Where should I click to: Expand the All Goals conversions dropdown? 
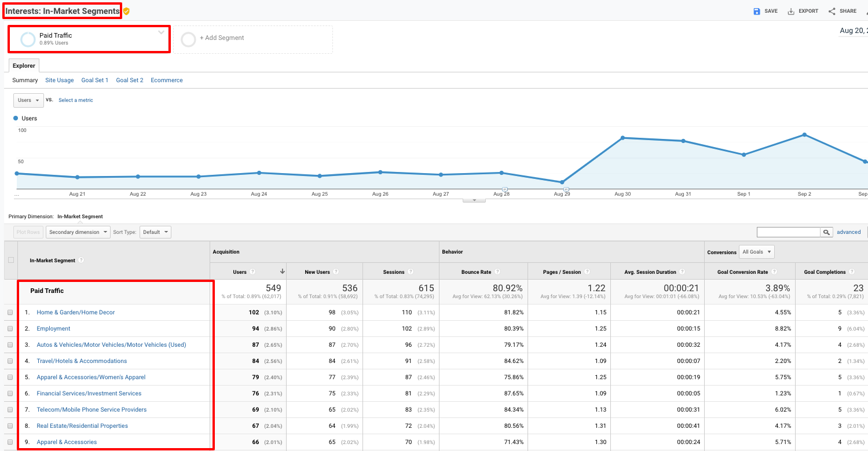tap(756, 252)
